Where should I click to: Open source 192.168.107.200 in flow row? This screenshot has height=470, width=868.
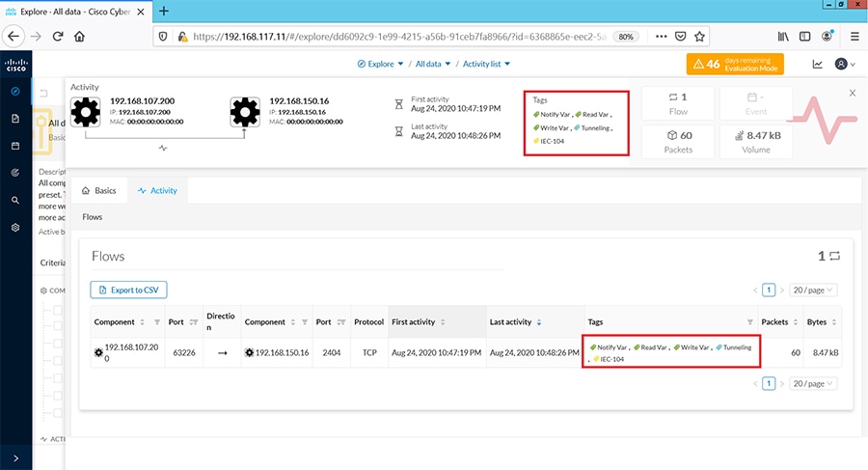pos(126,352)
